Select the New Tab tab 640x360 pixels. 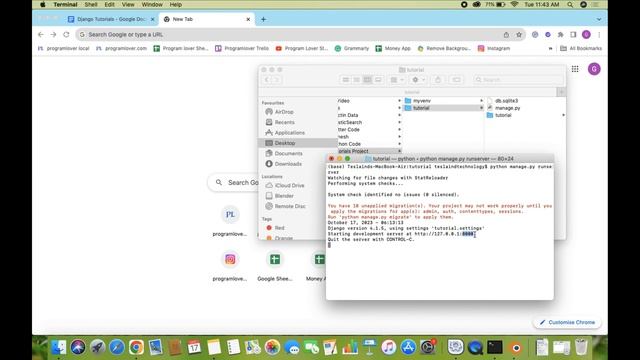pos(207,19)
